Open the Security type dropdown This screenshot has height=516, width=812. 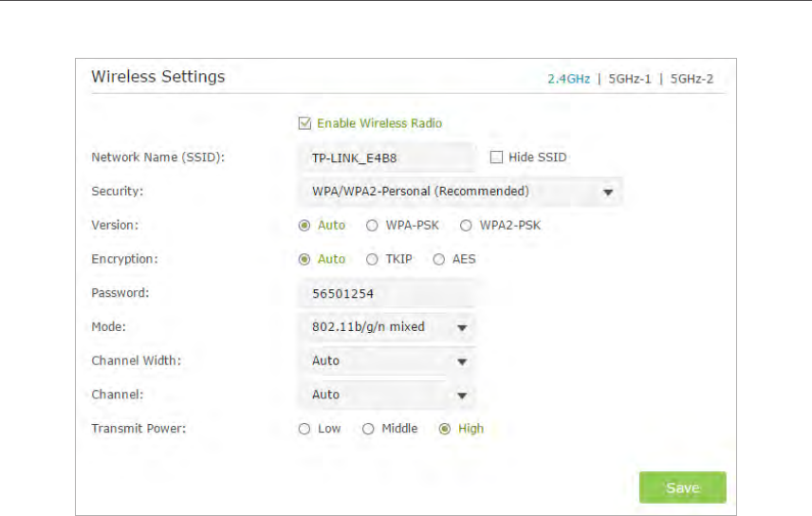pos(460,192)
